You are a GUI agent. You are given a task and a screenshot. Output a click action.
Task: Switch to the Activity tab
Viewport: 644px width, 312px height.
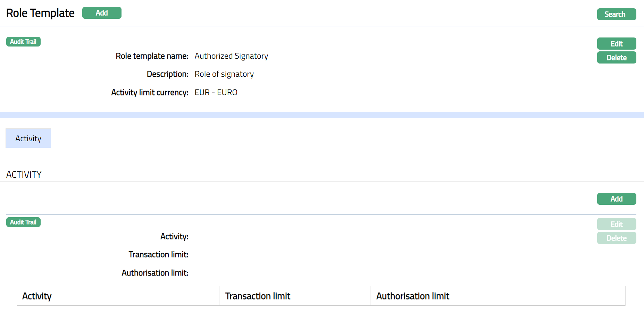(28, 138)
